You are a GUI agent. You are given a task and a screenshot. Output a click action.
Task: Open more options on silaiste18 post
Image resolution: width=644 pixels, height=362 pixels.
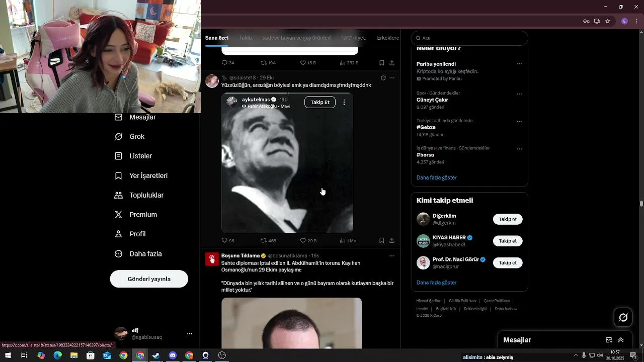tap(392, 78)
